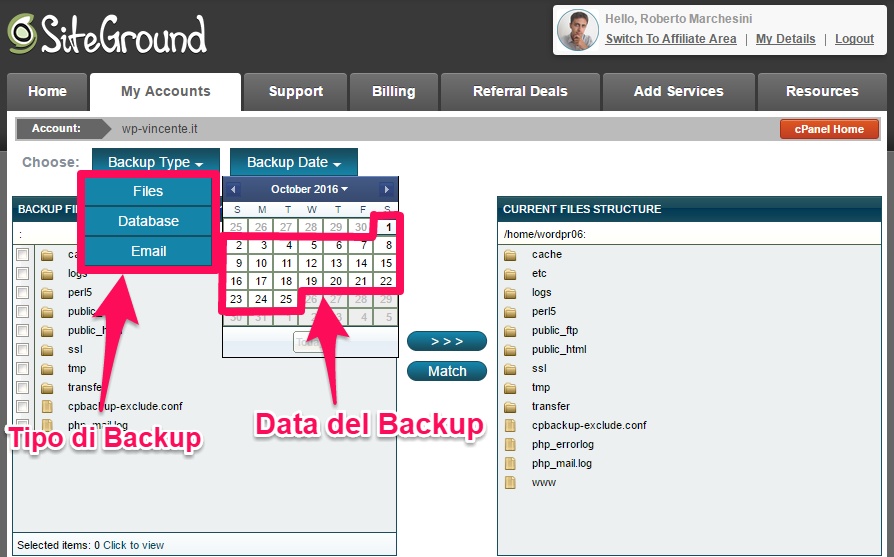Click the tmp folder icon in backup files
The width and height of the screenshot is (894, 557).
(x=47, y=369)
